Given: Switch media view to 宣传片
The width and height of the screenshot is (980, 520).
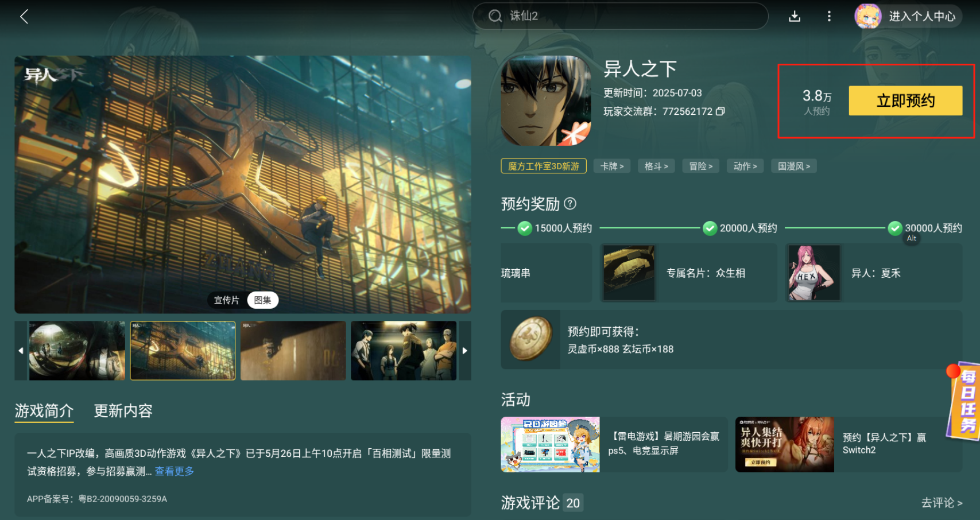Looking at the screenshot, I should tap(227, 300).
